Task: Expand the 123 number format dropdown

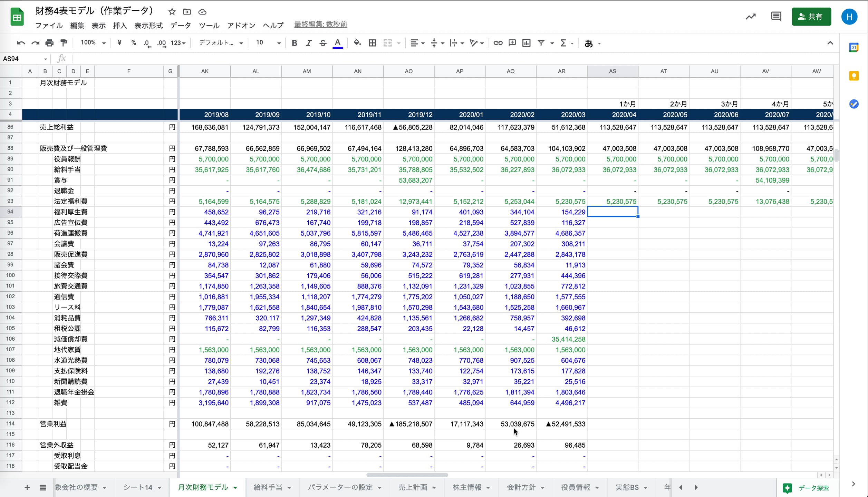Action: click(x=178, y=43)
